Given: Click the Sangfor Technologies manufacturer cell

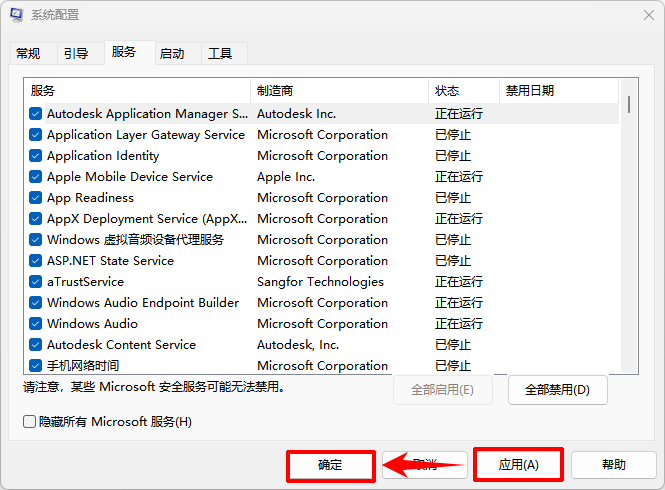Looking at the screenshot, I should (x=320, y=282).
